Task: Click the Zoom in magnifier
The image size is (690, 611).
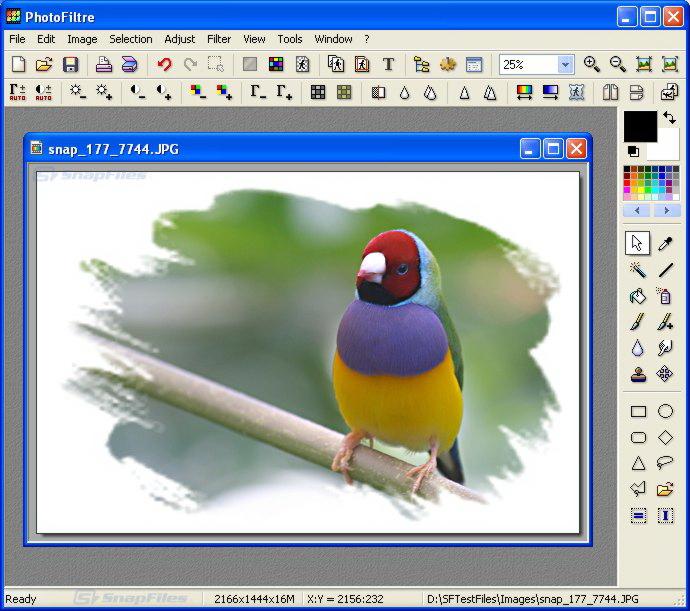Action: [x=591, y=65]
